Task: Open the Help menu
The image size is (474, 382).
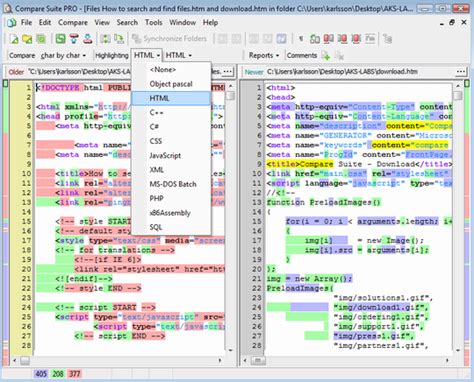Action: tap(210, 22)
